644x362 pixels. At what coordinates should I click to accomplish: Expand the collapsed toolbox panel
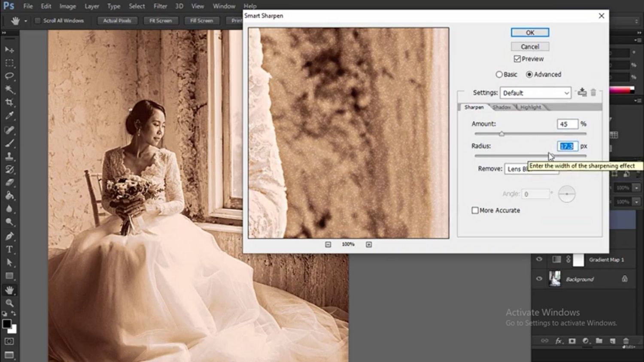4,33
